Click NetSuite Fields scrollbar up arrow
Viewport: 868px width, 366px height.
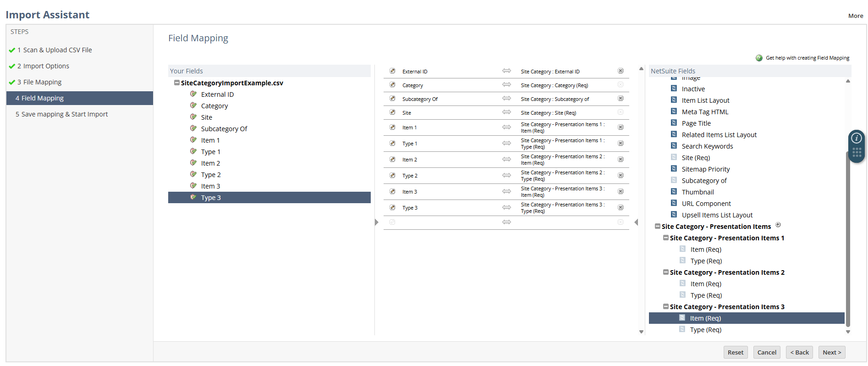pos(848,81)
